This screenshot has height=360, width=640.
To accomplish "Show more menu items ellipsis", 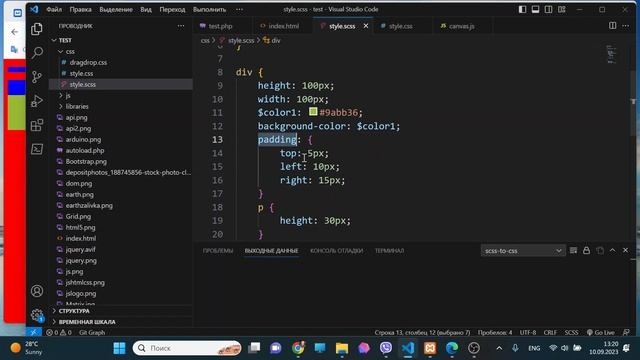I will 239,9.
